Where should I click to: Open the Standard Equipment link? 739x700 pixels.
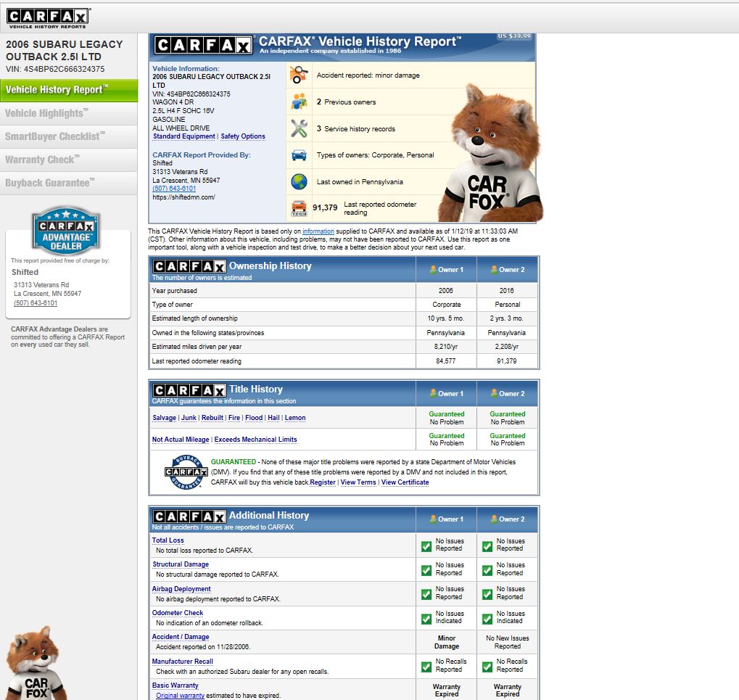183,136
